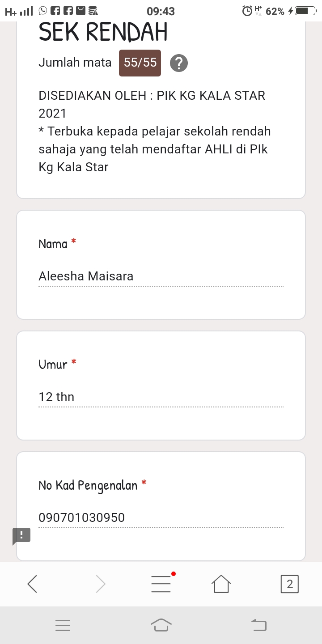This screenshot has height=644, width=322.
Task: Tap the question mark help icon
Action: coord(179,63)
